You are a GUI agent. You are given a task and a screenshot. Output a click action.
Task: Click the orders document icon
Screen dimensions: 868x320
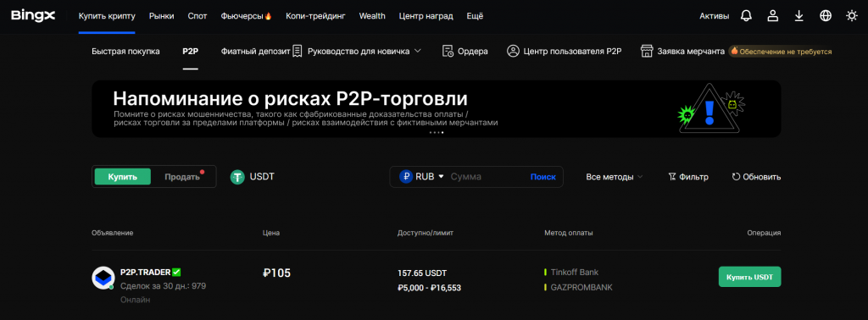(x=448, y=52)
